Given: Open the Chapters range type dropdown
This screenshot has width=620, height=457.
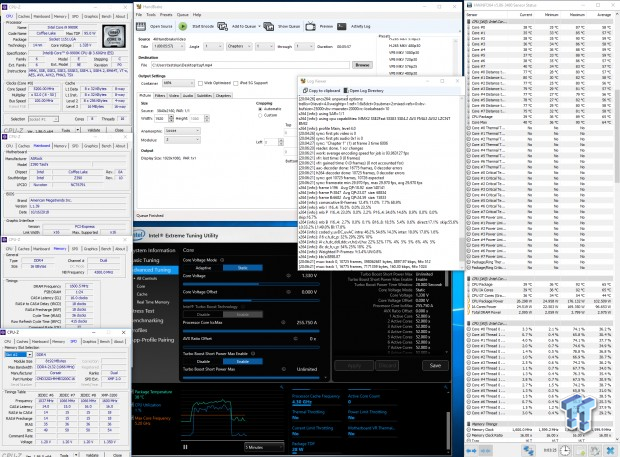Looking at the screenshot, I should [x=239, y=47].
